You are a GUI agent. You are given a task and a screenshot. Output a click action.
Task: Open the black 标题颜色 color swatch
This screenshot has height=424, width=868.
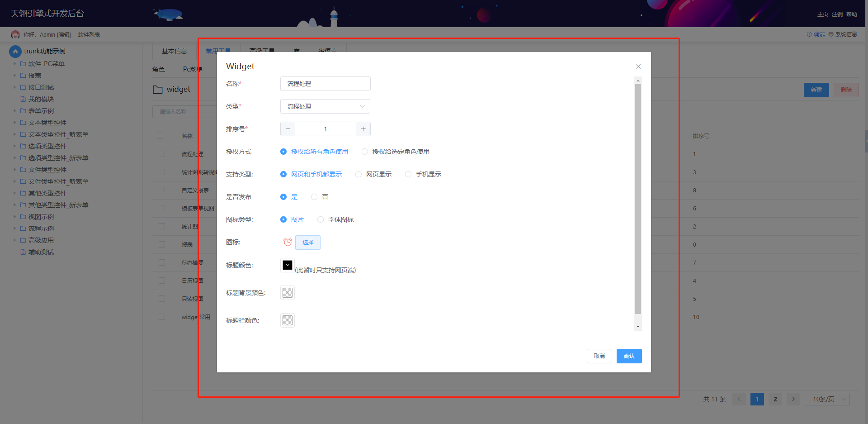click(288, 265)
